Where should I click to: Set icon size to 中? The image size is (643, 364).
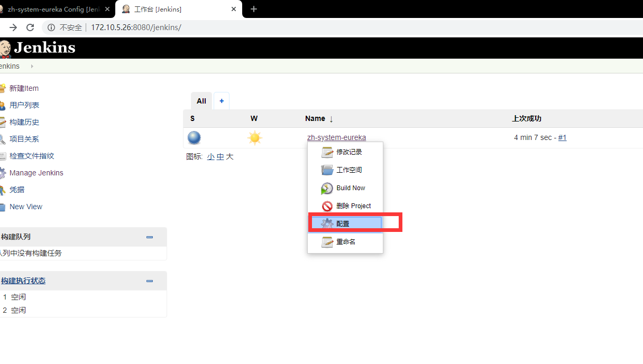point(220,156)
